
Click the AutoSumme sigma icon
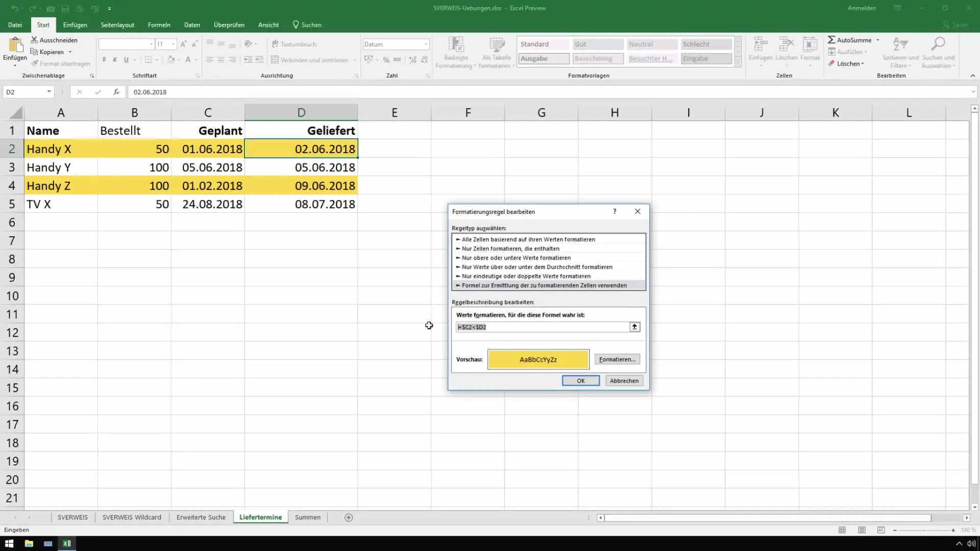pos(831,40)
